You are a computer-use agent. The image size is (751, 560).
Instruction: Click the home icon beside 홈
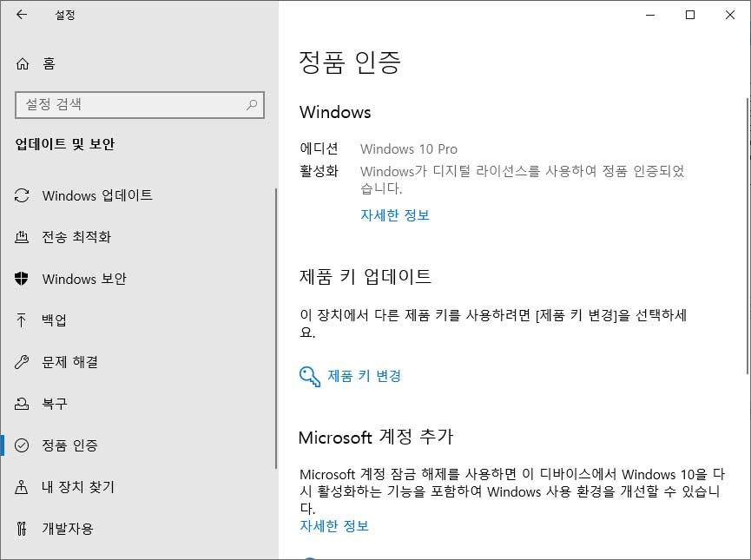23,63
